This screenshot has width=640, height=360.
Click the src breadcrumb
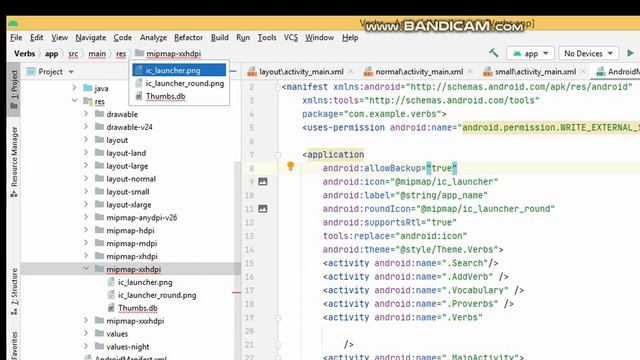(73, 53)
